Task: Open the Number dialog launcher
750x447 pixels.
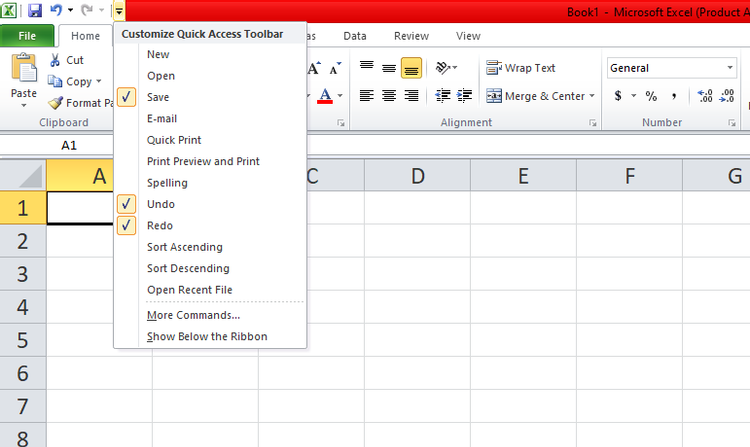Action: click(732, 123)
